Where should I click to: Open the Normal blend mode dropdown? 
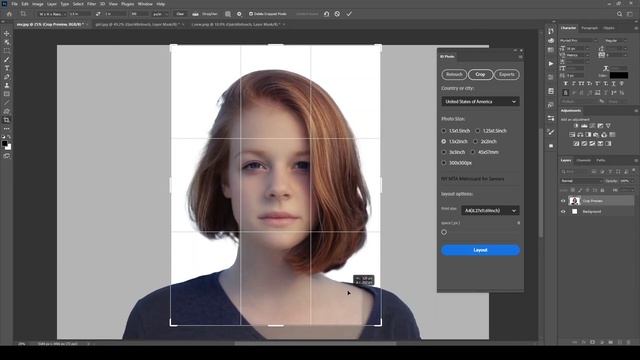(x=581, y=181)
